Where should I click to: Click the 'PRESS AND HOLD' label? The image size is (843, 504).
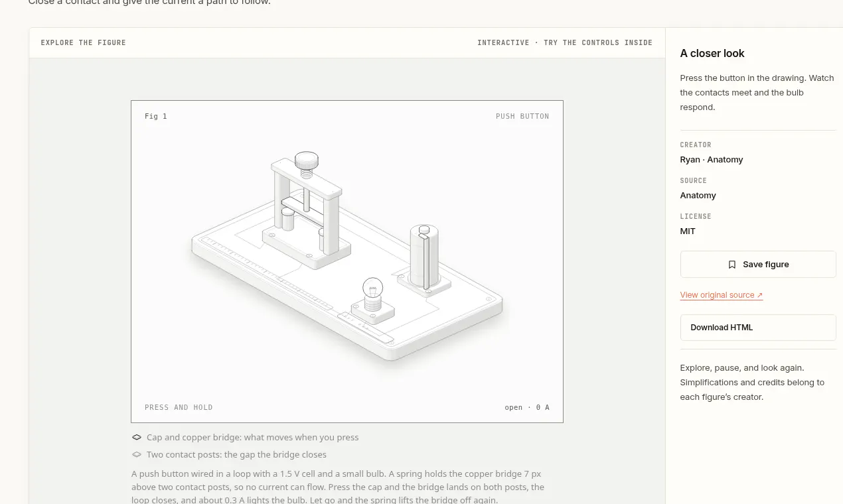(x=179, y=407)
